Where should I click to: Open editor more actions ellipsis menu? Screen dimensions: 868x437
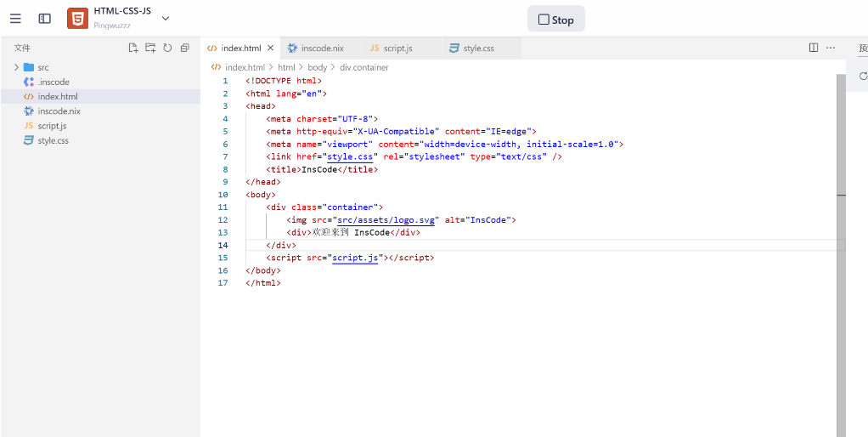pos(831,48)
